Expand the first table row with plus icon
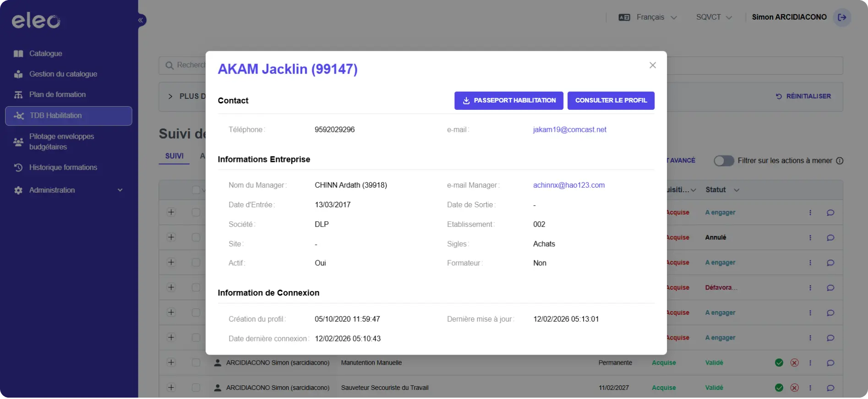This screenshot has width=868, height=399. tap(171, 212)
